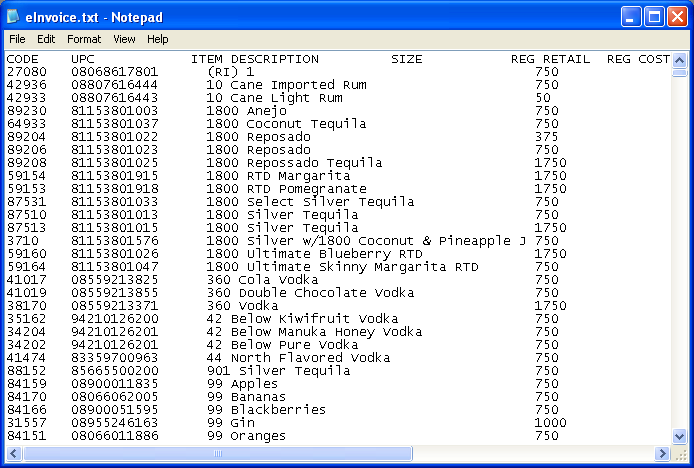Click text '1800 RTD Pomegranate'
The width and height of the screenshot is (694, 468).
click(286, 189)
